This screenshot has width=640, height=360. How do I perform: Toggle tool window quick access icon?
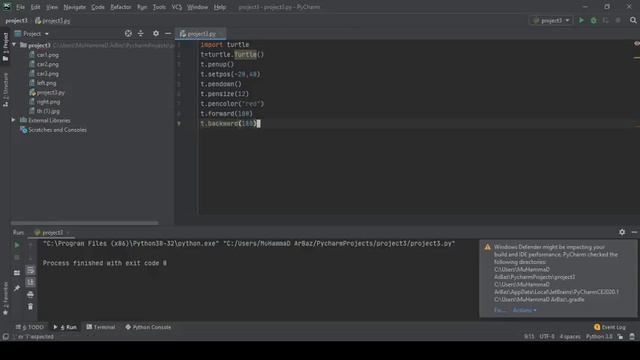6,337
